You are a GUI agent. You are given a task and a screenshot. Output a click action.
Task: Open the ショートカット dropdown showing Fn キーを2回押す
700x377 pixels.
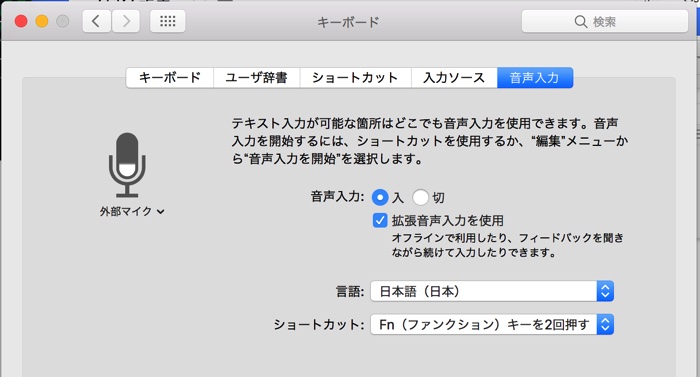pos(492,324)
